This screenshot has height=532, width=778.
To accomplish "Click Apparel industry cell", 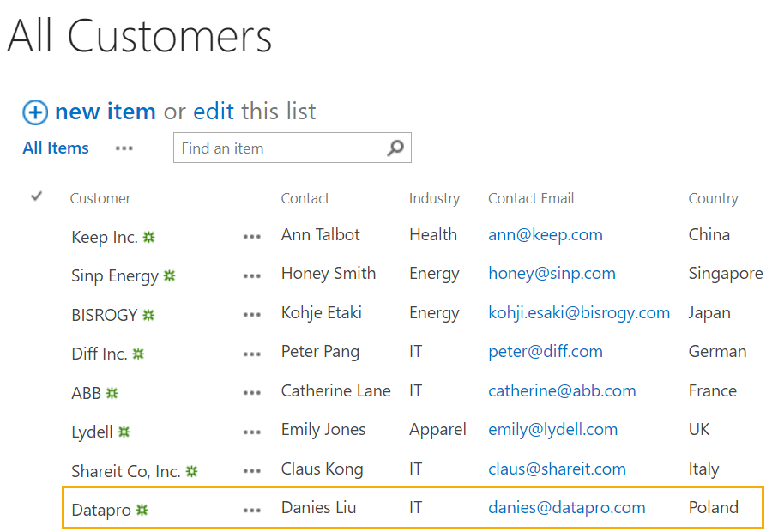I will 437,430.
